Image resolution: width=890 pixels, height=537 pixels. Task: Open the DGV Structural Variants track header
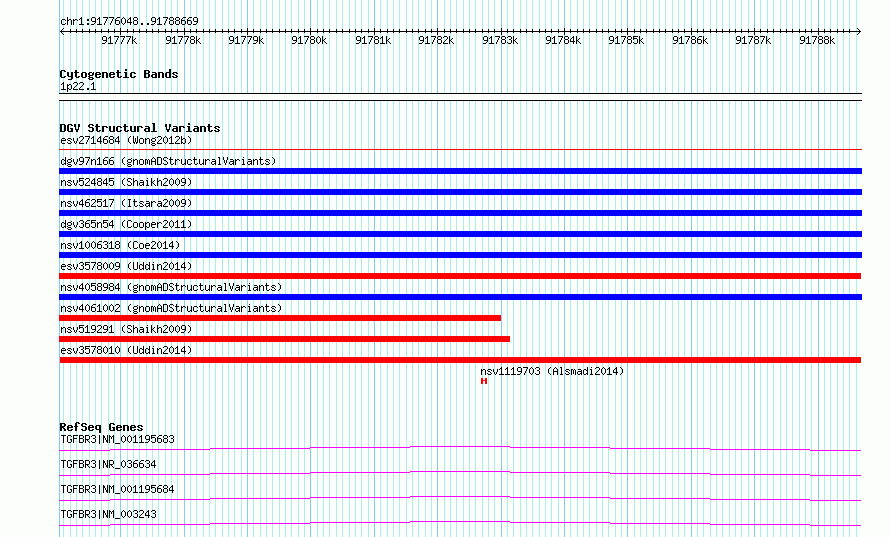pos(140,128)
